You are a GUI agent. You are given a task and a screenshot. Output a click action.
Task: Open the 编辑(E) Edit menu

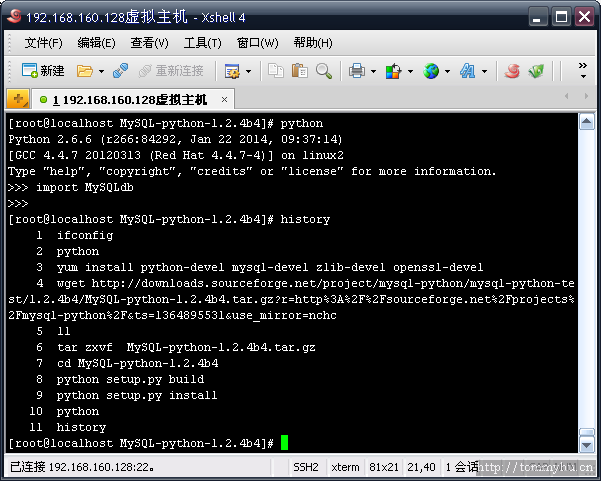[x=96, y=43]
